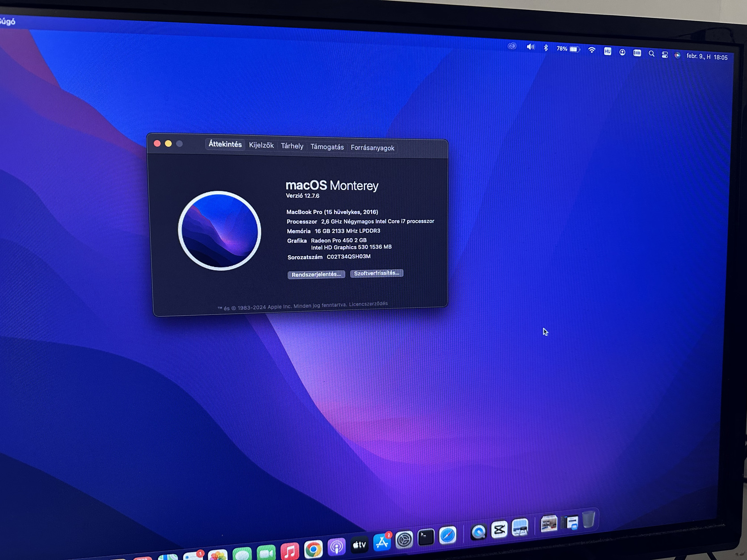Screen dimensions: 747x560
Task: Open the Preview app icon in the Dock
Action: click(x=520, y=527)
